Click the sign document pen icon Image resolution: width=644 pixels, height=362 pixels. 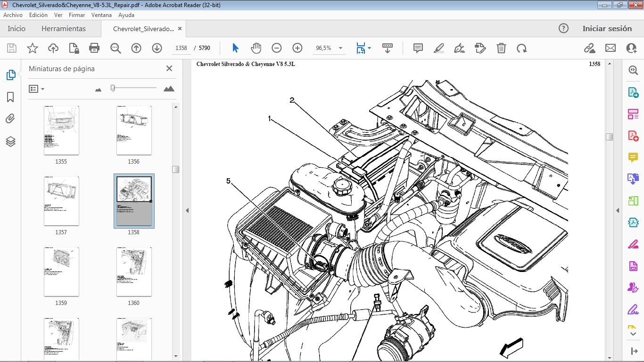(459, 48)
